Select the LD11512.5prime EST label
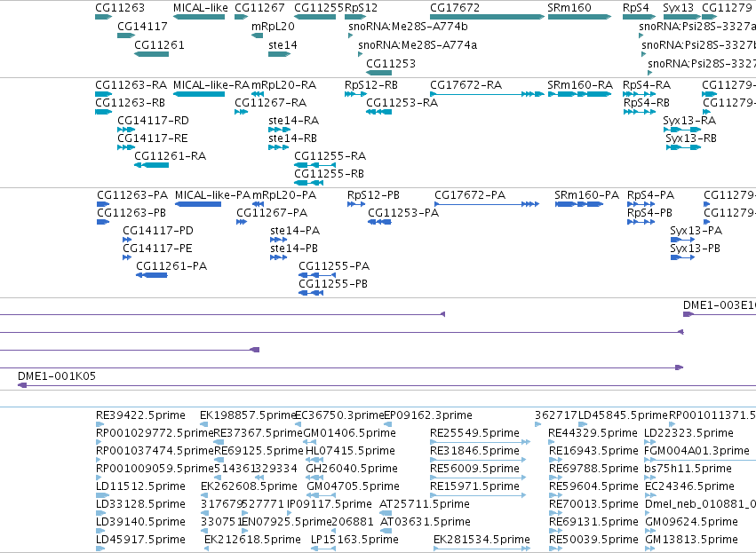Image resolution: width=756 pixels, height=553 pixels. [x=140, y=486]
